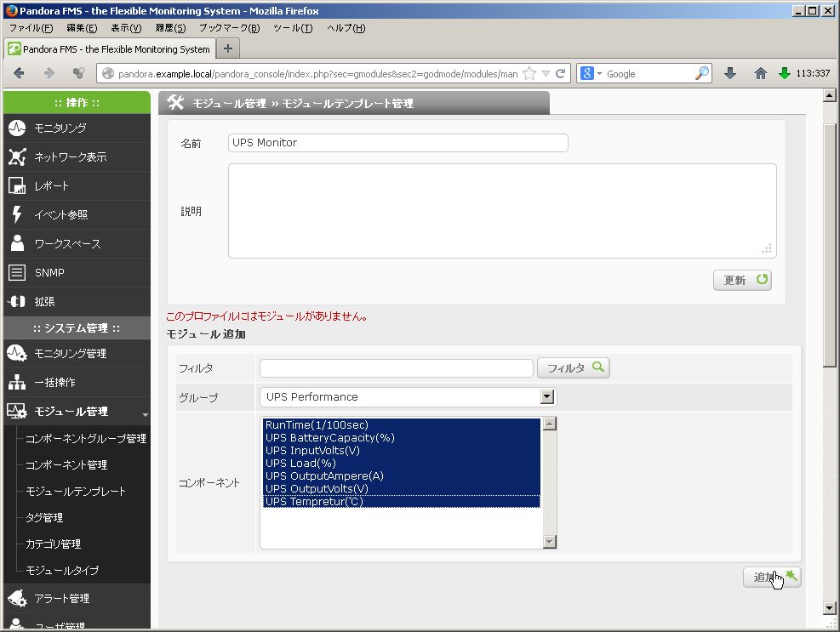Click component list scroll-up arrow
This screenshot has height=632, width=840.
549,424
